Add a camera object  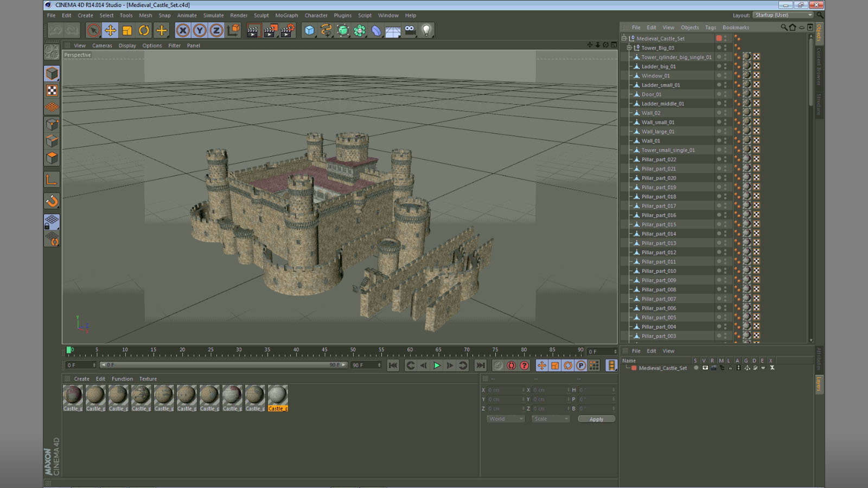[x=410, y=30]
